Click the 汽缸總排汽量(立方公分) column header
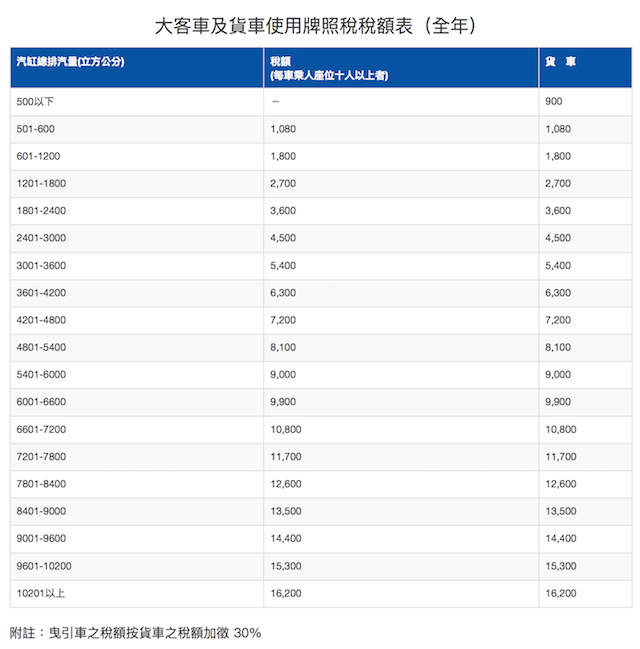This screenshot has height=649, width=640. [x=70, y=62]
